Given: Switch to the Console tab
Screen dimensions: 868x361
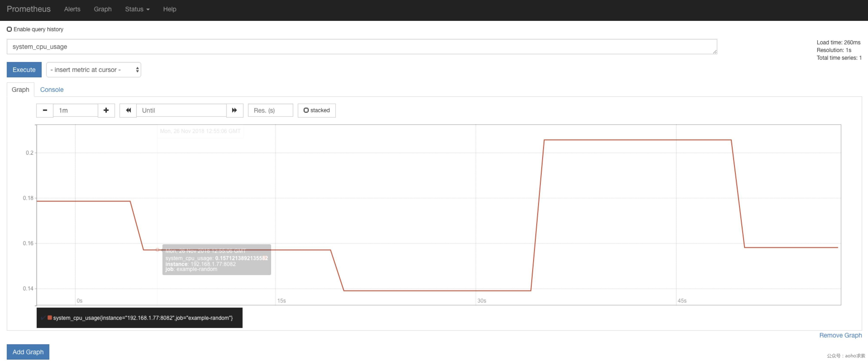Looking at the screenshot, I should coord(52,90).
